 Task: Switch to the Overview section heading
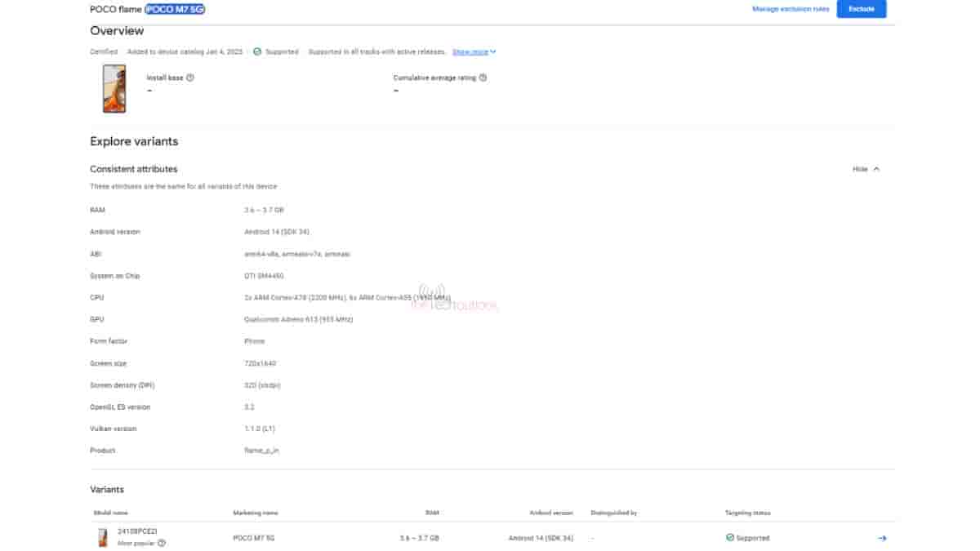pyautogui.click(x=115, y=30)
